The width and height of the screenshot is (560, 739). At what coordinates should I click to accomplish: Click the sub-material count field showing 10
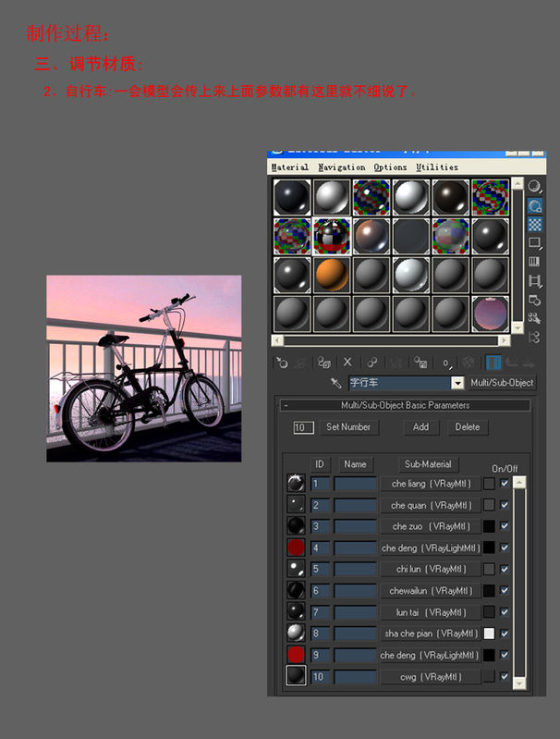point(303,427)
